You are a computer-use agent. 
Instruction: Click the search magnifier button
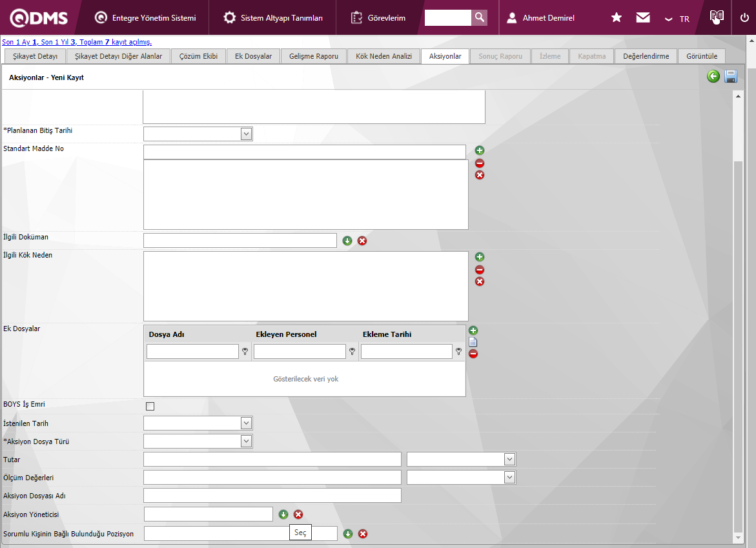(479, 17)
